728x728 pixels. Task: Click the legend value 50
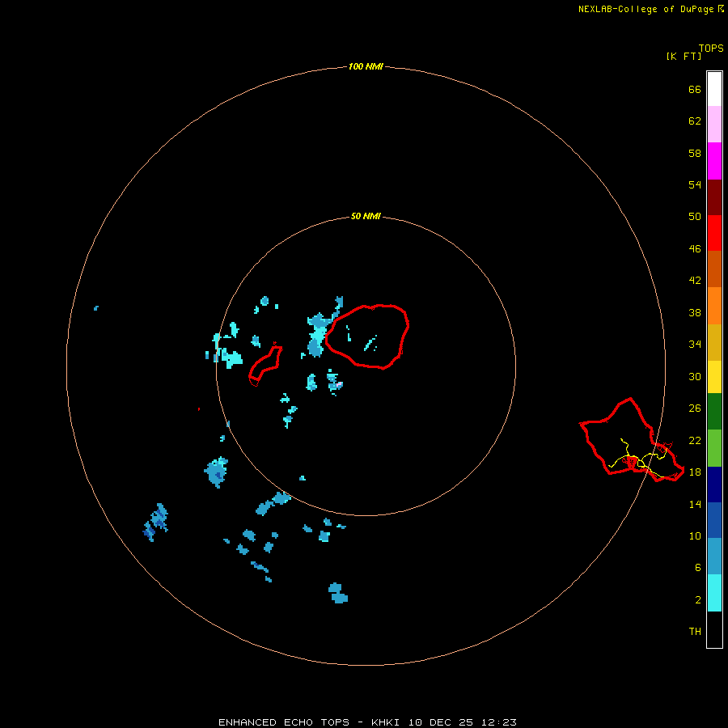pyautogui.click(x=695, y=216)
